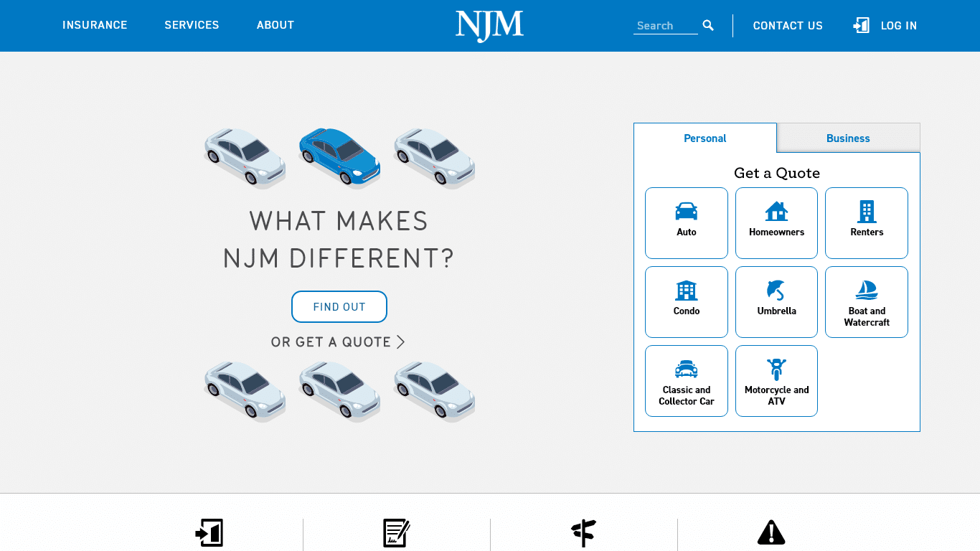Click the LOG IN door icon

tap(860, 25)
